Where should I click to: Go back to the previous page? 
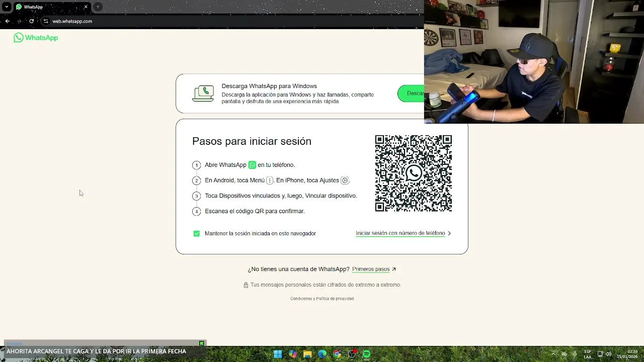(7, 21)
